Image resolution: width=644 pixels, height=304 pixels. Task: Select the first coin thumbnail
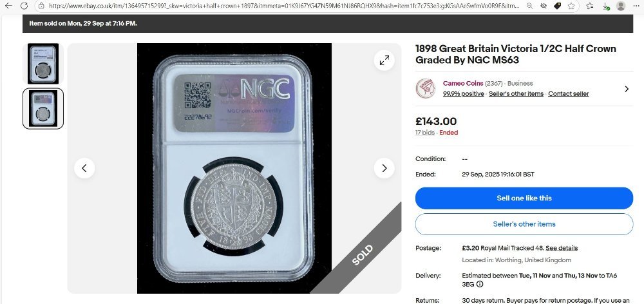pos(43,64)
